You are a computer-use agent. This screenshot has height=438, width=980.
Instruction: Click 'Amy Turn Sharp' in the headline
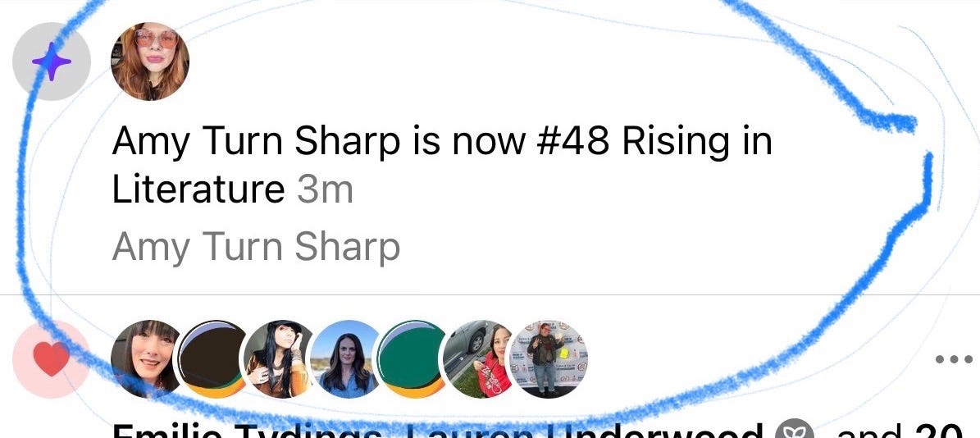256,143
